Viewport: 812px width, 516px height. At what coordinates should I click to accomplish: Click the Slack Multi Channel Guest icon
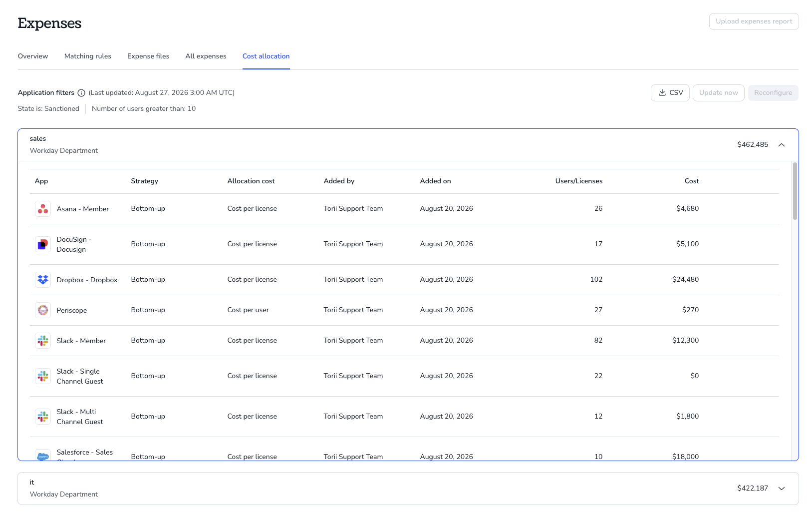point(43,417)
